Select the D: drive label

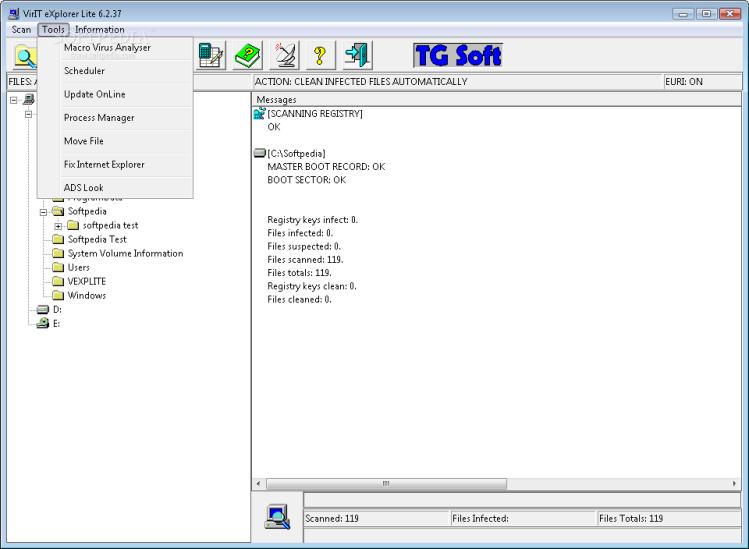pos(57,310)
